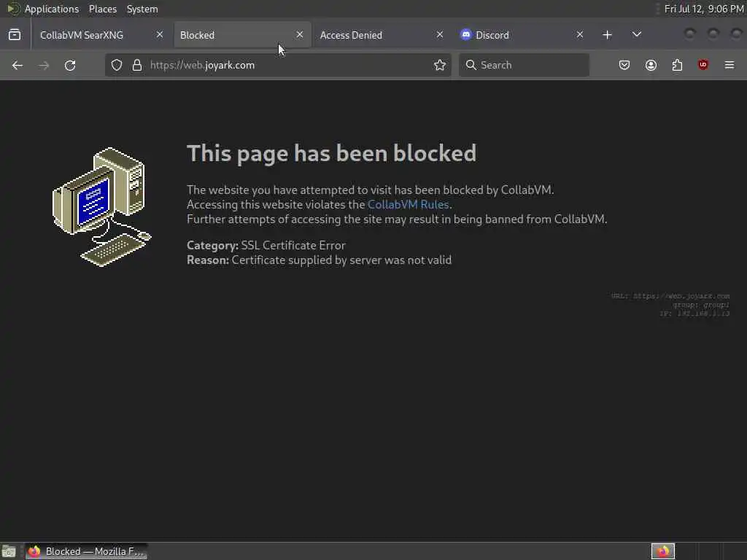
Task: Open a new tab with plus icon
Action: coord(607,35)
